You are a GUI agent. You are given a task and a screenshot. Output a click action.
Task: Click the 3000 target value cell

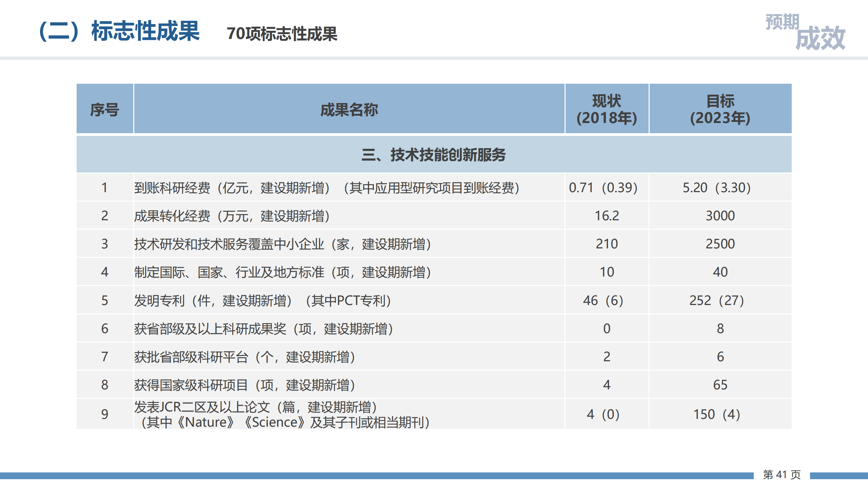point(720,216)
